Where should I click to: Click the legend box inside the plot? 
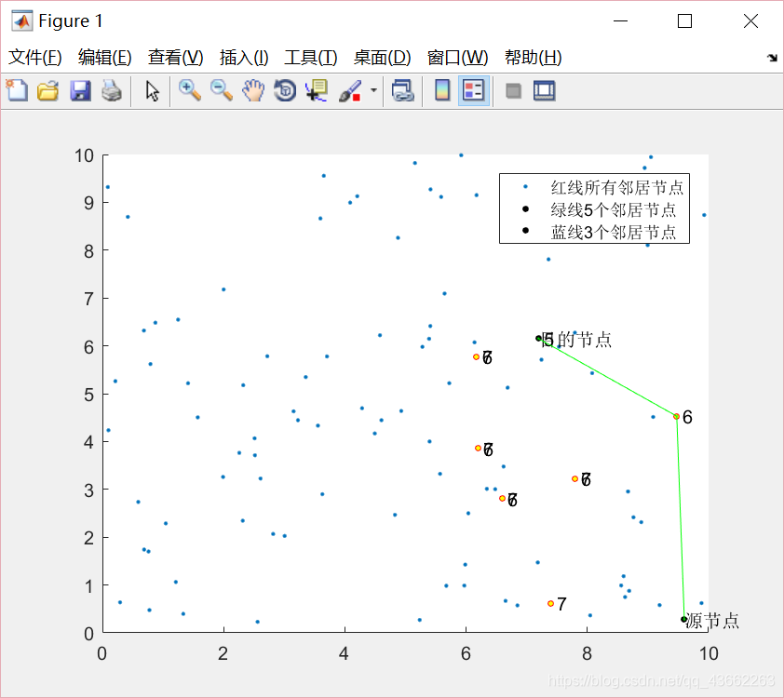click(593, 208)
